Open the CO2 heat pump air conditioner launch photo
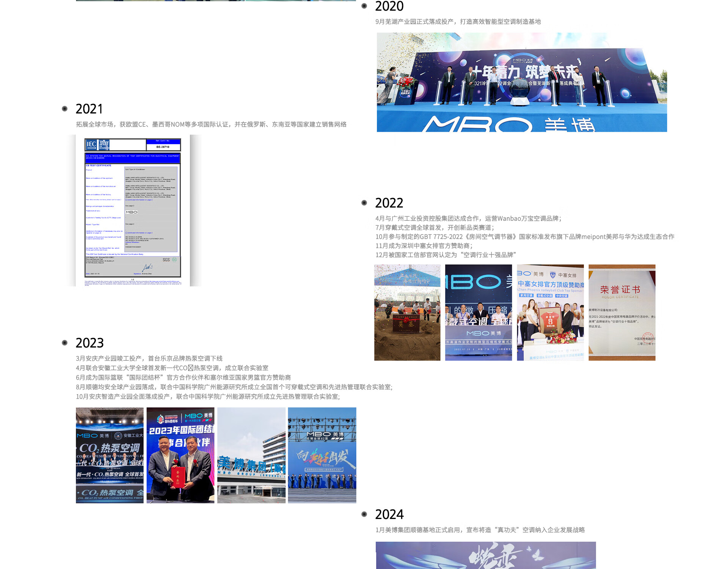Screen dimensions: 728x569 click(110, 455)
